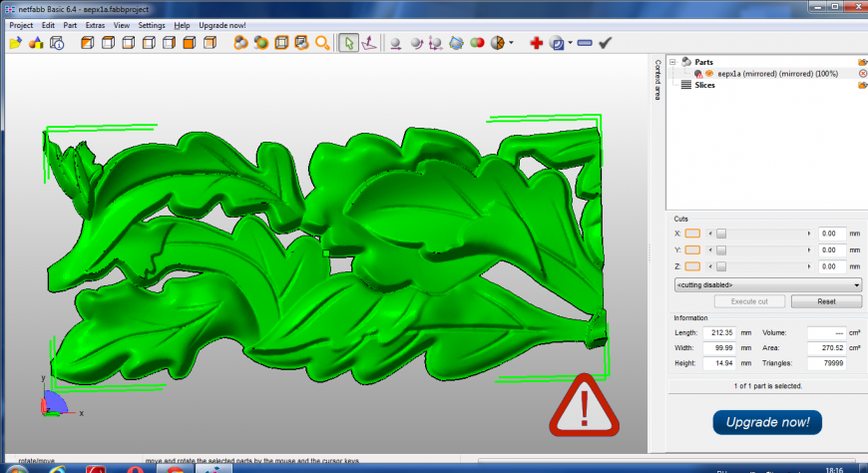Open the Settings menu
This screenshot has width=868, height=473.
(152, 24)
